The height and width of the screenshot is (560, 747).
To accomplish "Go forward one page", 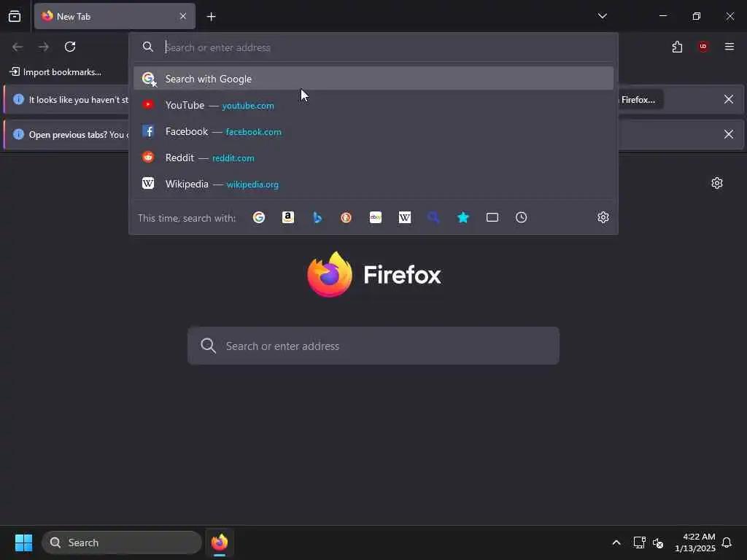I will point(44,47).
